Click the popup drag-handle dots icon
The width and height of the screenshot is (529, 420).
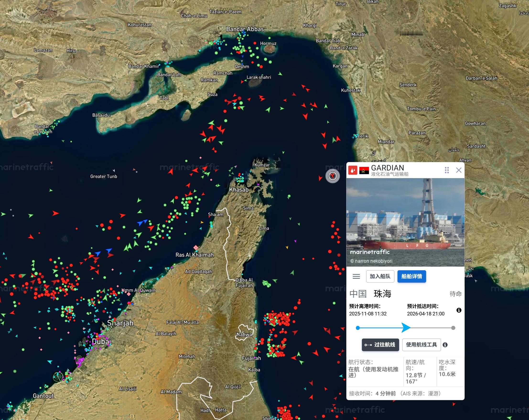[x=447, y=170]
